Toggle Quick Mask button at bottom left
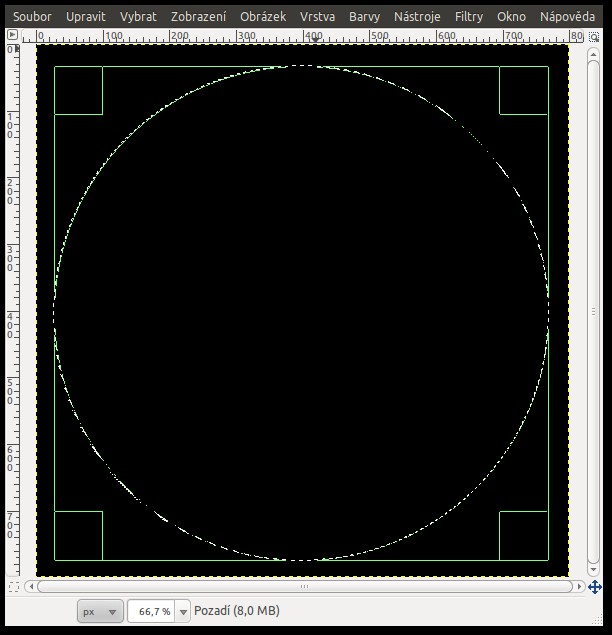The height and width of the screenshot is (635, 612). (13, 587)
